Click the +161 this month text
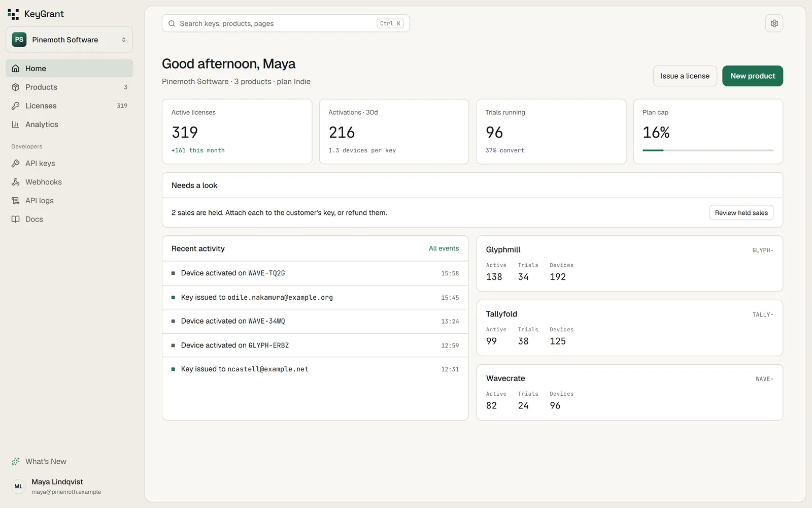The image size is (812, 508). [198, 150]
